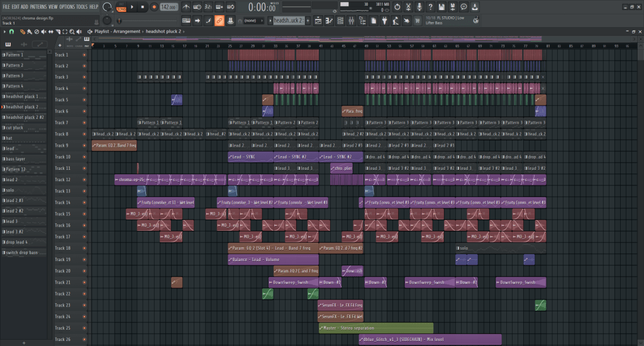This screenshot has height=346, width=644.
Task: Click the Save project floppy icon
Action: pyautogui.click(x=442, y=7)
